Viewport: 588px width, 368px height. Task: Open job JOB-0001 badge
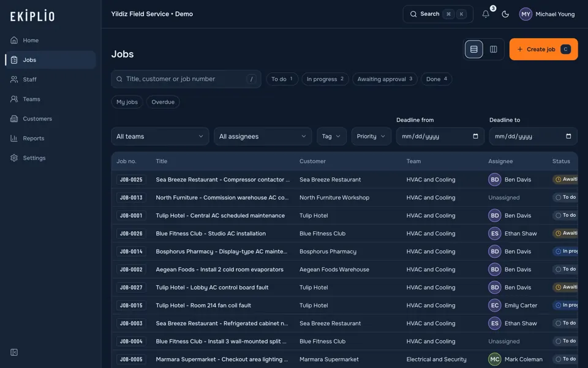click(131, 215)
